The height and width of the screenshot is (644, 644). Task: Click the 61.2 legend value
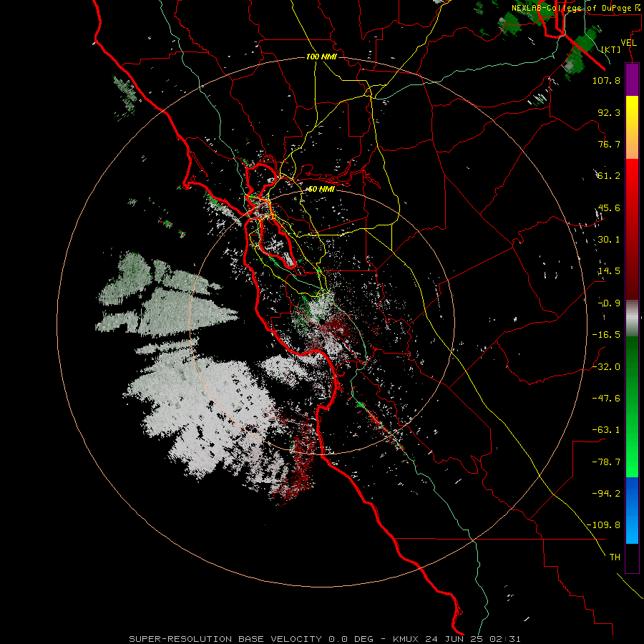click(x=609, y=176)
